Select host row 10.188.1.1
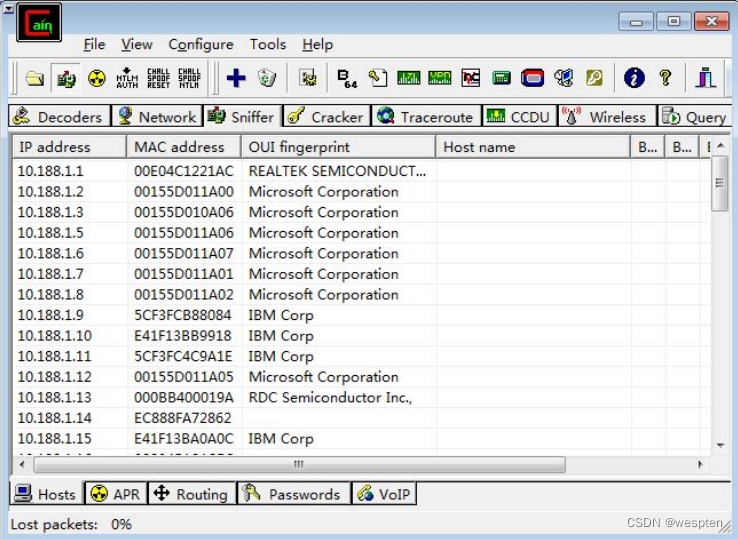 pos(361,171)
